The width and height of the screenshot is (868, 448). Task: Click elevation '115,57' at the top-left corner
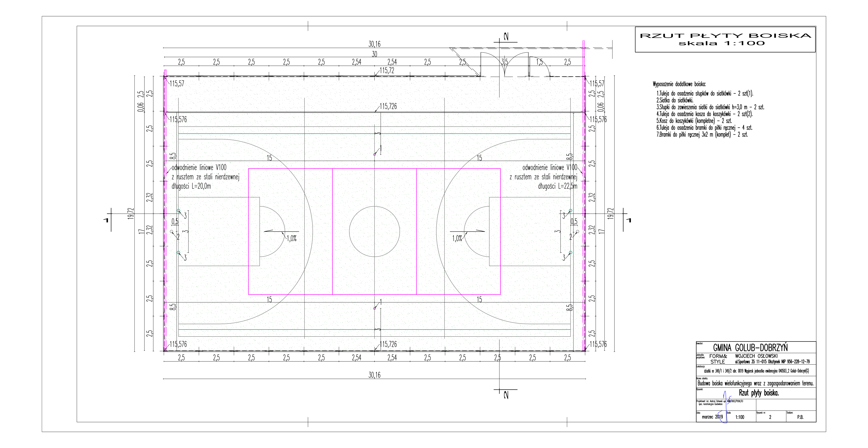[x=177, y=84]
